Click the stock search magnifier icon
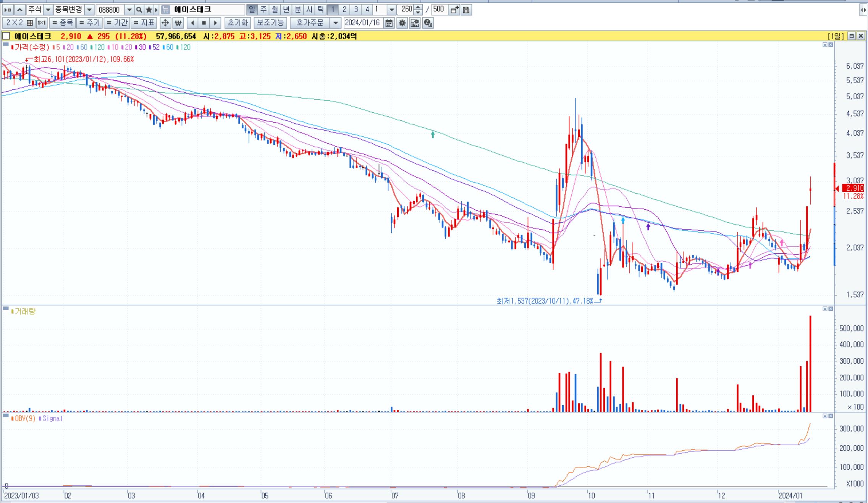 pos(139,10)
